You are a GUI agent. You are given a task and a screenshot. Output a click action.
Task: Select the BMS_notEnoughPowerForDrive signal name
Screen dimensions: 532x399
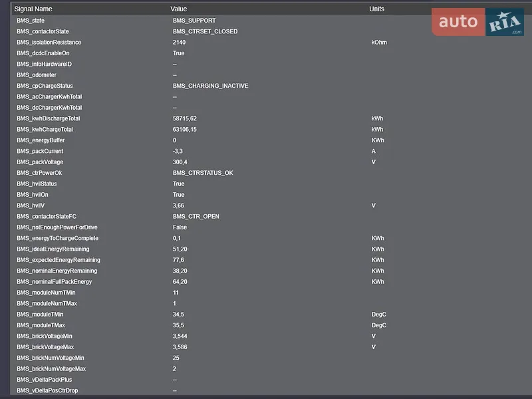57,227
